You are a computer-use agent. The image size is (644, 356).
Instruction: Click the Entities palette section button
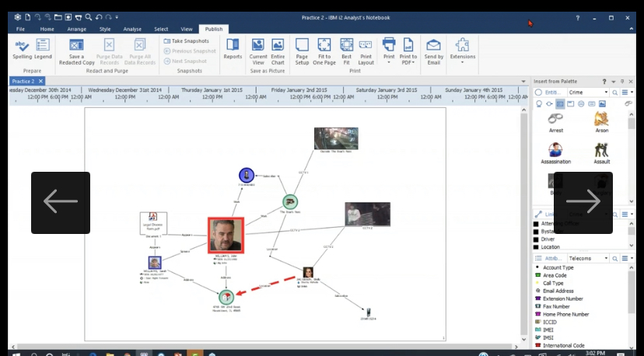550,92
